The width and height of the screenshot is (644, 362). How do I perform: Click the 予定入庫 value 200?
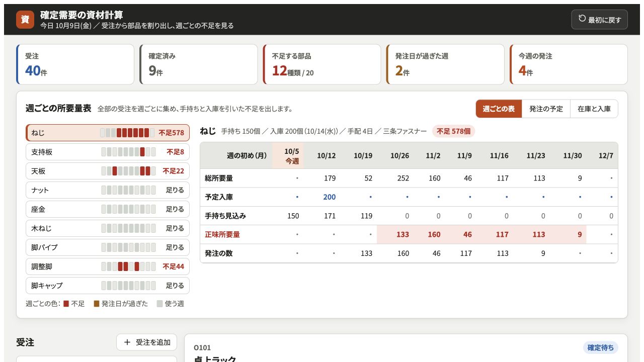pos(330,197)
